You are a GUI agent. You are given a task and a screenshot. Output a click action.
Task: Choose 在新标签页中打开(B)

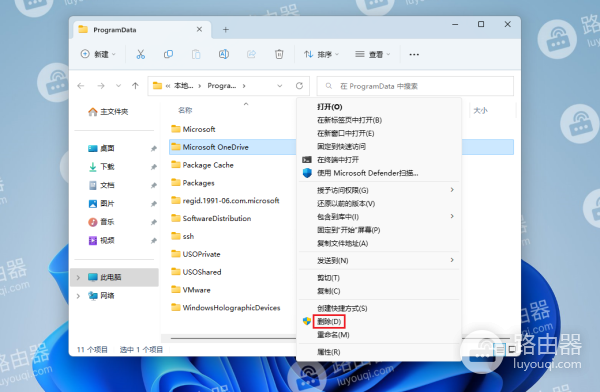pos(379,120)
